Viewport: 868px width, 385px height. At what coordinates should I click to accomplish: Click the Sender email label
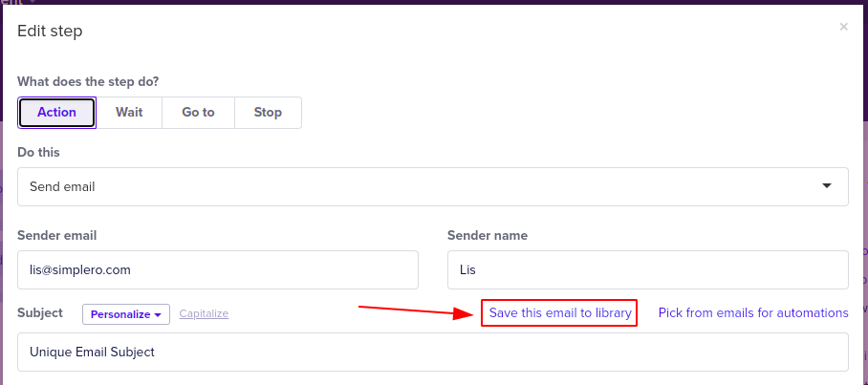[x=57, y=236]
